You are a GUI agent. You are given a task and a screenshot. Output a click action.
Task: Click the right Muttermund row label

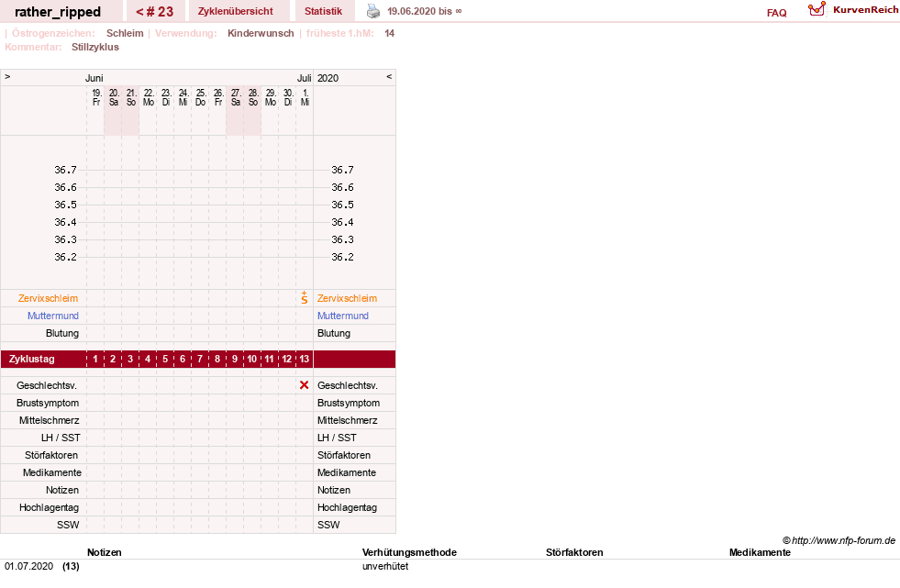343,316
